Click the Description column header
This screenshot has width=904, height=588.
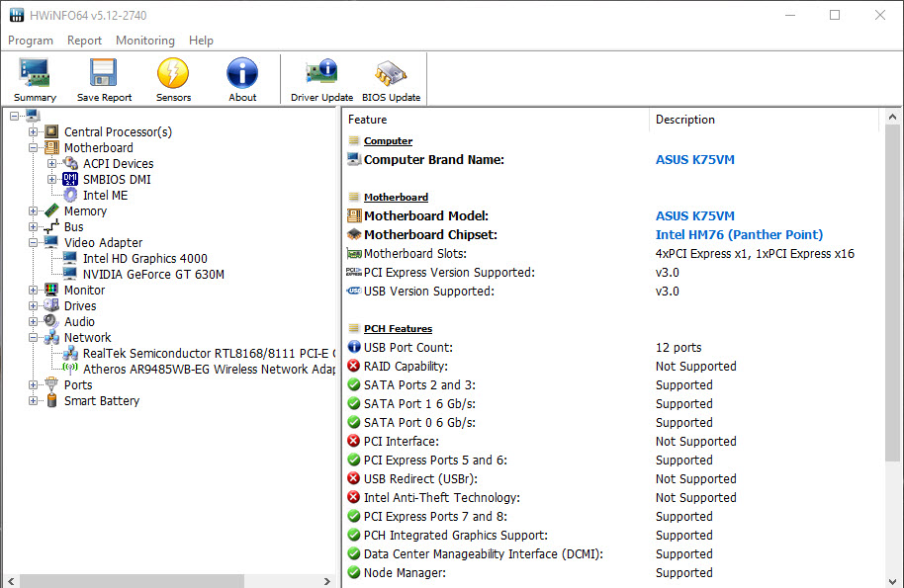pos(764,120)
